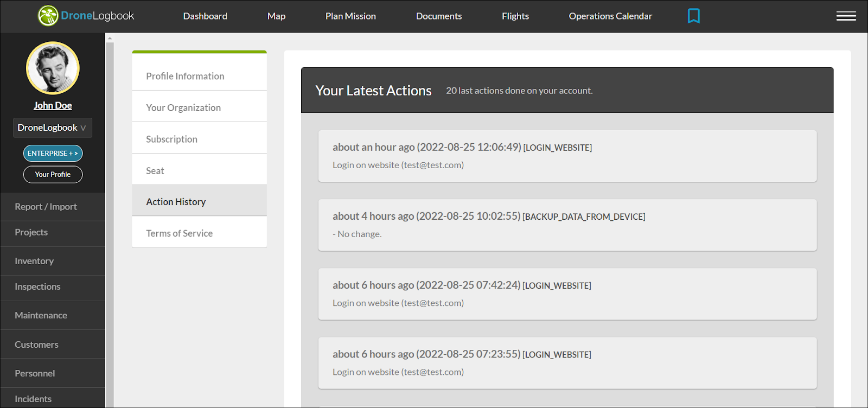
Task: Click John Doe's profile avatar
Action: click(x=53, y=68)
